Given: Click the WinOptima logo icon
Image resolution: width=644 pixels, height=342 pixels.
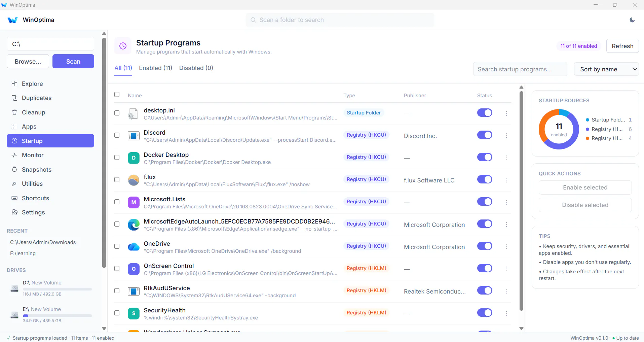Looking at the screenshot, I should (x=12, y=20).
